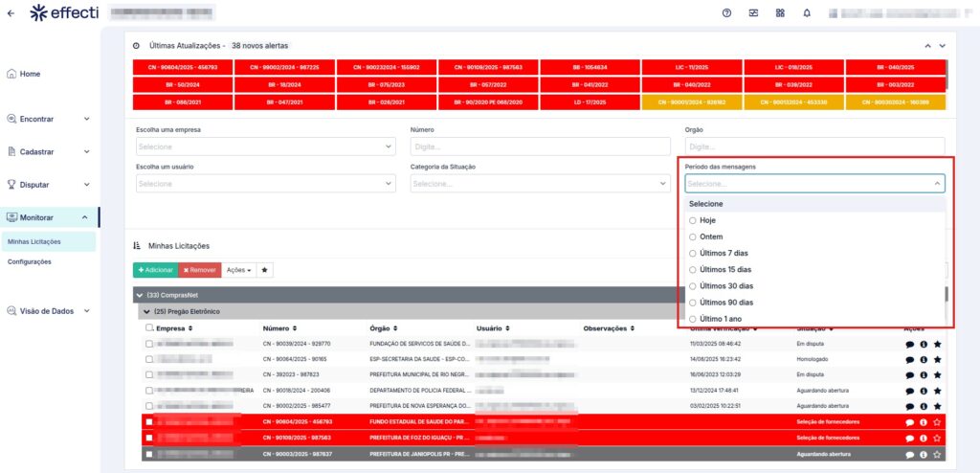
Task: Select the Últimos 90 dias radio option
Action: (x=693, y=303)
